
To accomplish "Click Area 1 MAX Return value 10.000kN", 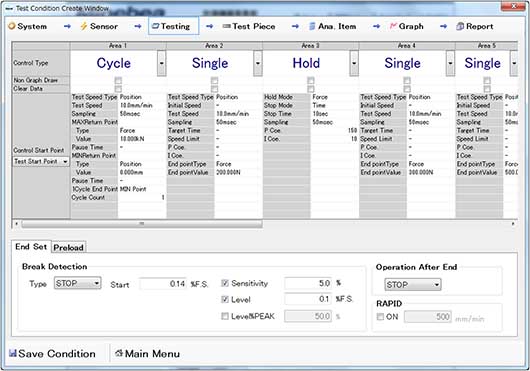I will (142, 139).
